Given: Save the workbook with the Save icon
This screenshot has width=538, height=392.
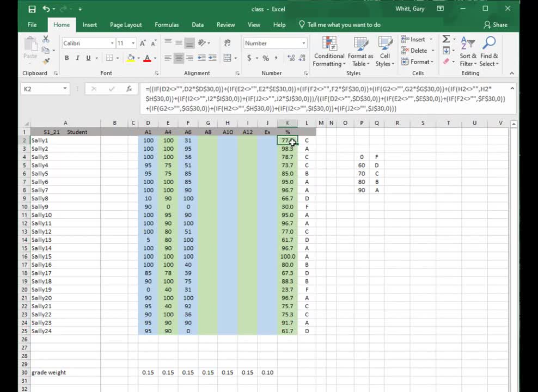Looking at the screenshot, I should (32, 9).
